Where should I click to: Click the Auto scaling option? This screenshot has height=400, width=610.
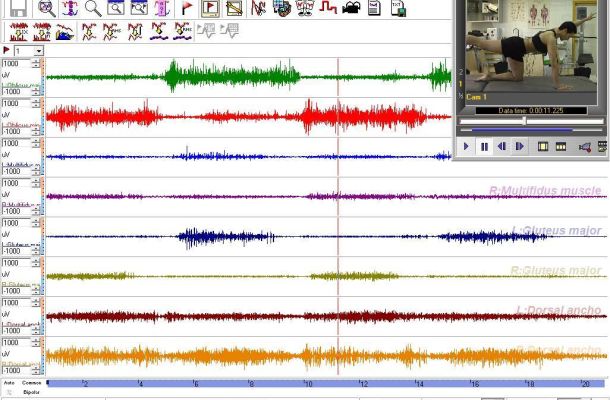tap(9, 383)
